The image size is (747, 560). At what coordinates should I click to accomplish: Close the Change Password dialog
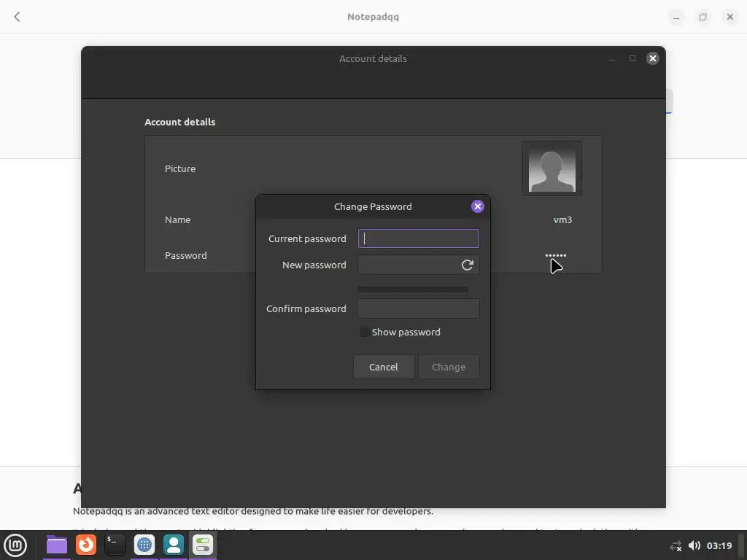pos(477,206)
